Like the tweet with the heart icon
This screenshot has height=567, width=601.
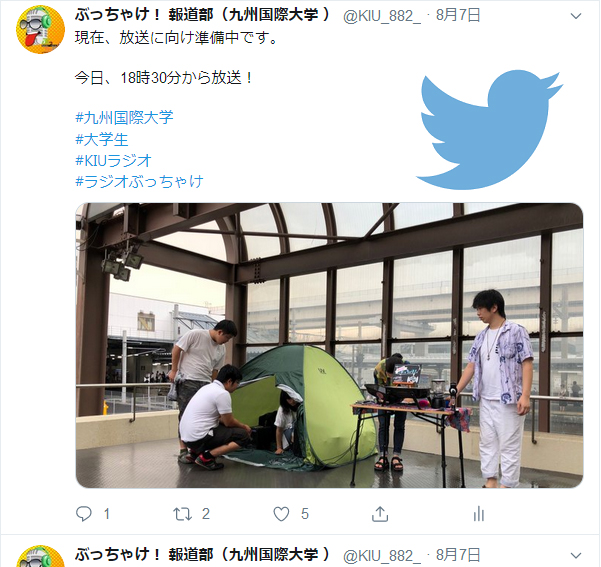(x=281, y=514)
